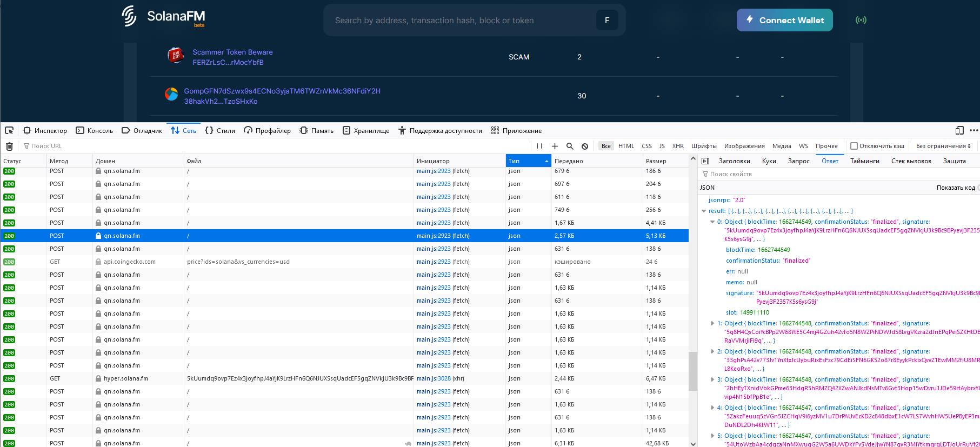Open the Без ограничения throttling dropdown

pyautogui.click(x=943, y=146)
